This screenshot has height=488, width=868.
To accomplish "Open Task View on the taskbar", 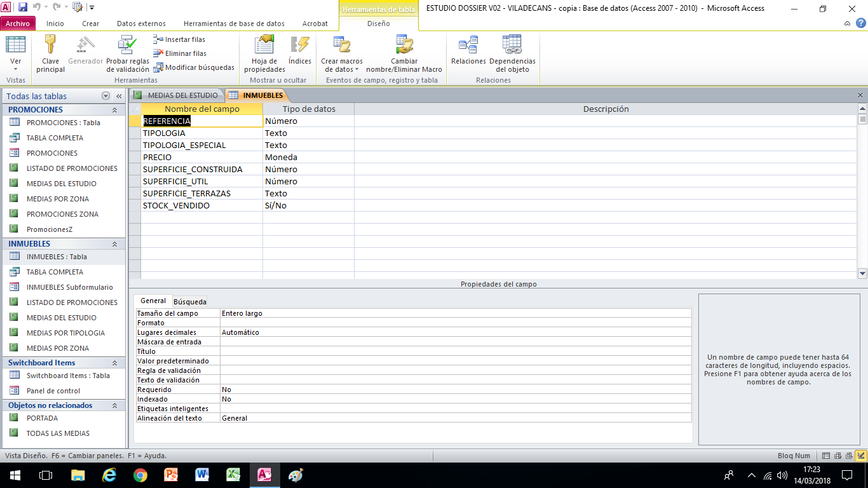I will click(x=46, y=475).
